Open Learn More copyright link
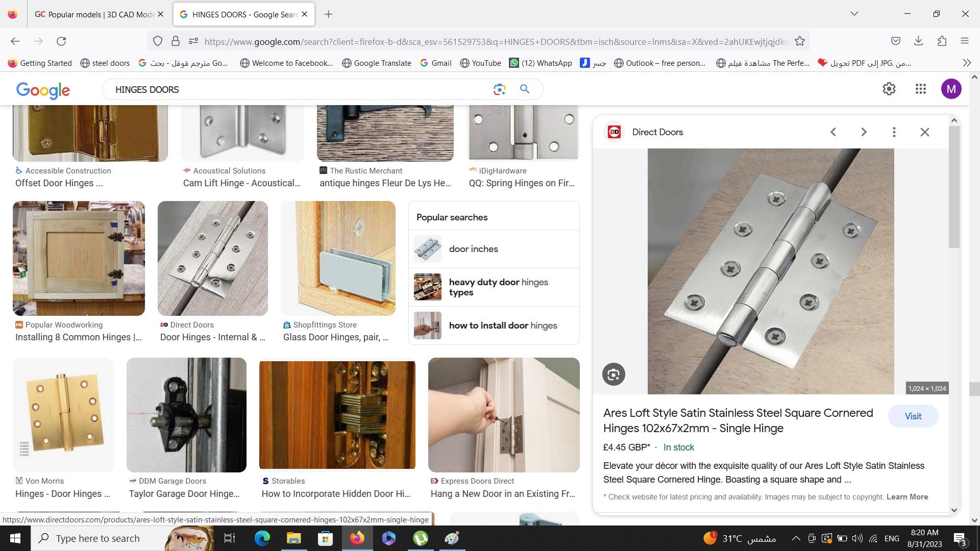Viewport: 980px width, 551px height. [907, 497]
